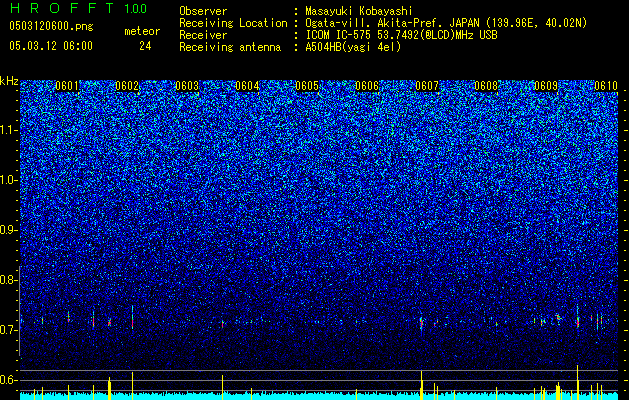Click the date stamp 05.03.12 06:00
This screenshot has height=400, width=629.
tap(51, 46)
